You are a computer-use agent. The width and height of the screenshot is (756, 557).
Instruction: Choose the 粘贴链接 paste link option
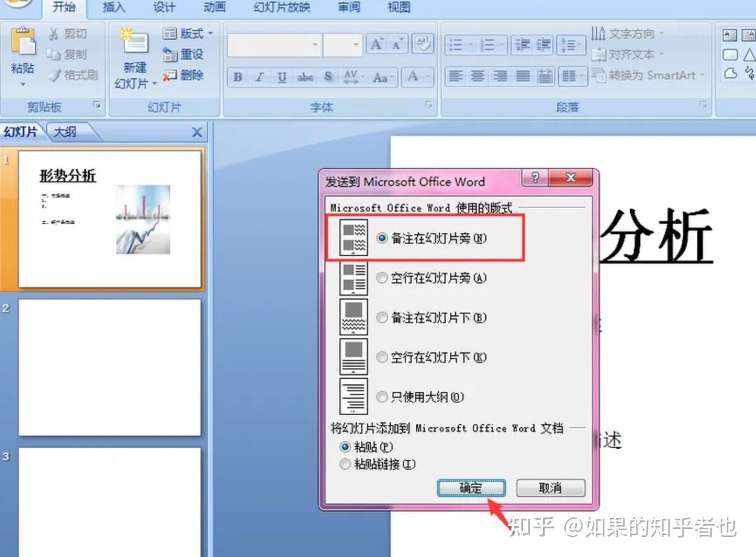pyautogui.click(x=378, y=464)
